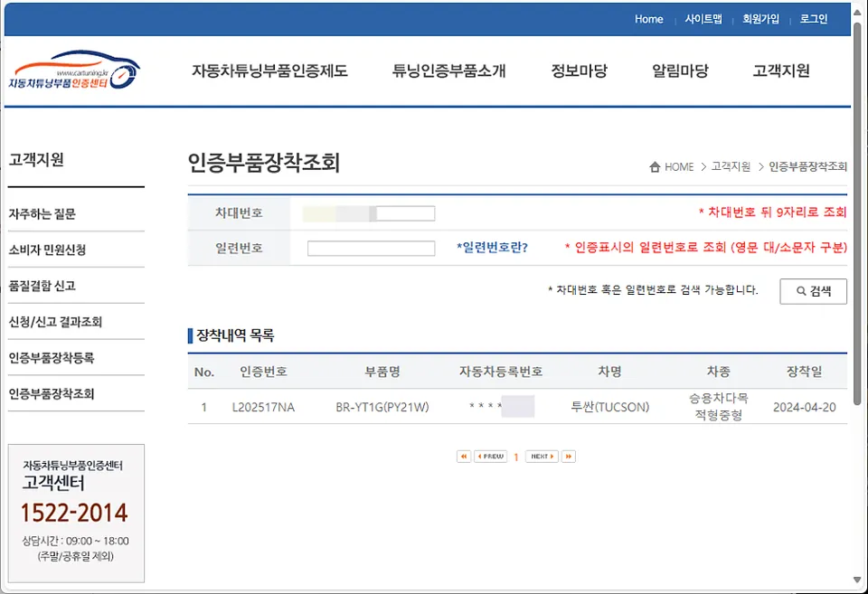868x594 pixels.
Task: Click 인증부품장착조회 breadcrumb entry
Action: tap(807, 166)
